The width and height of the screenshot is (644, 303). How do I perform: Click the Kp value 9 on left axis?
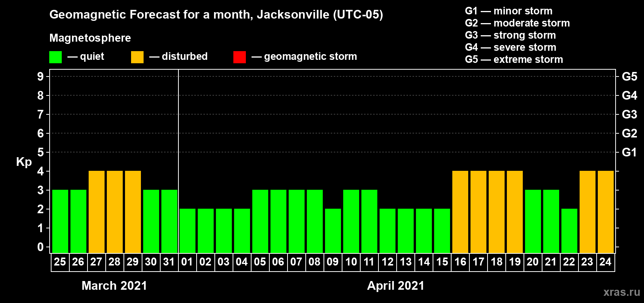pyautogui.click(x=41, y=77)
